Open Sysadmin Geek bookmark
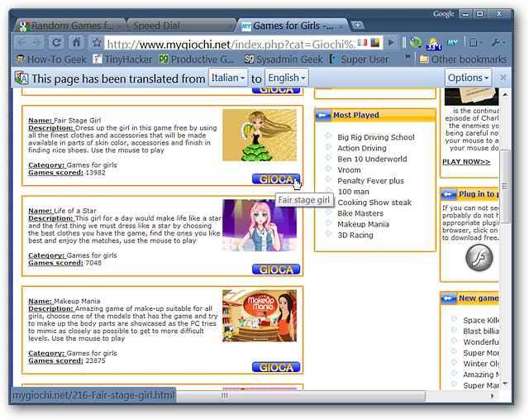529x420 pixels. tap(284, 60)
